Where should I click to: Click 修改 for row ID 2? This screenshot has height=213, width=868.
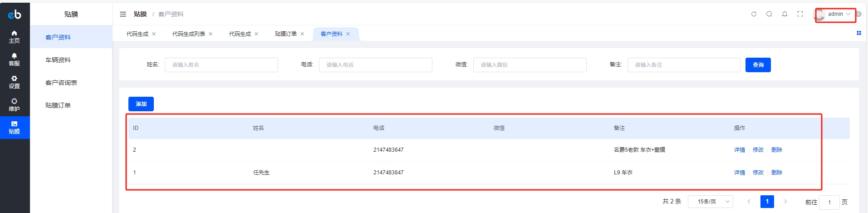tap(758, 150)
